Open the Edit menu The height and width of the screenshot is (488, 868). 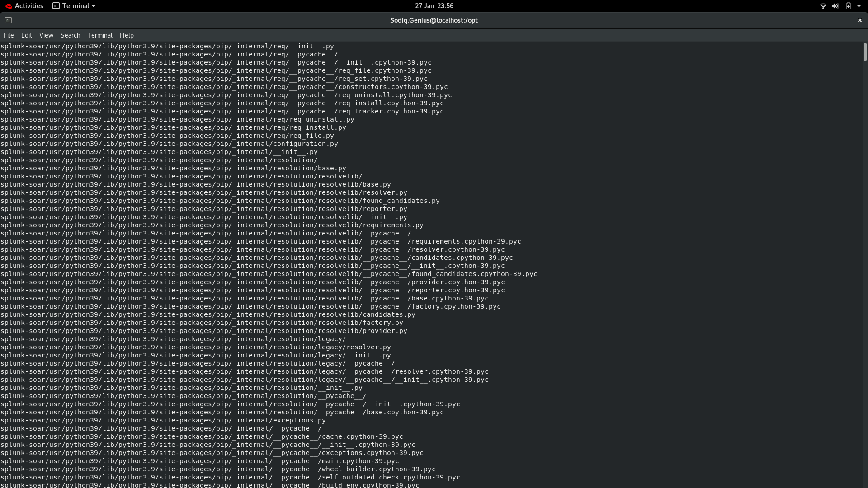pos(27,35)
